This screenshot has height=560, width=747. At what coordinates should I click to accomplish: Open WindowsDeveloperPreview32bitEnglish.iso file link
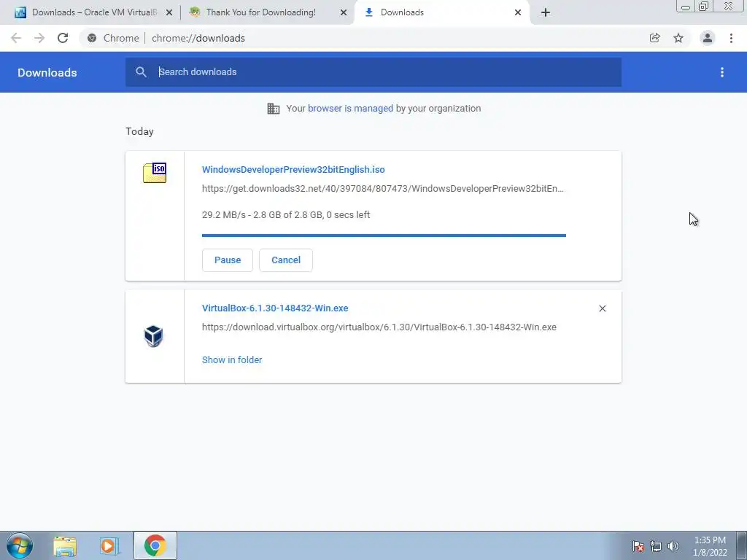click(x=293, y=169)
